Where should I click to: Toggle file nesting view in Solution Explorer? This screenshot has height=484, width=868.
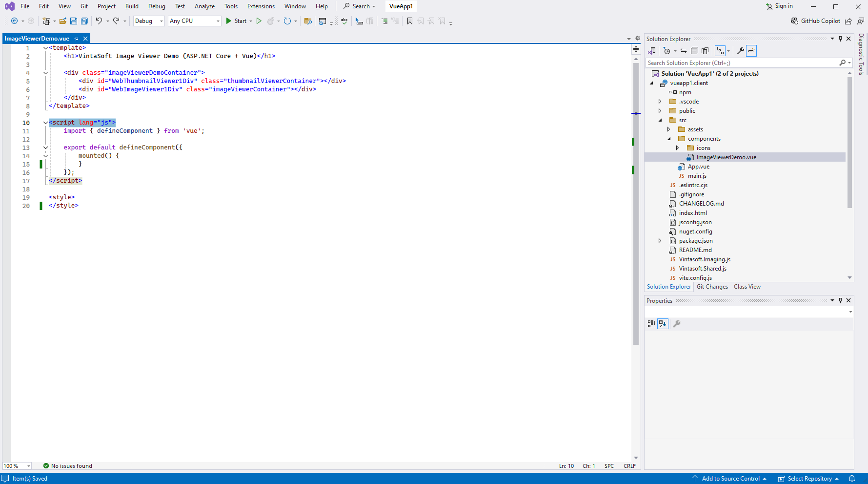[x=720, y=51]
